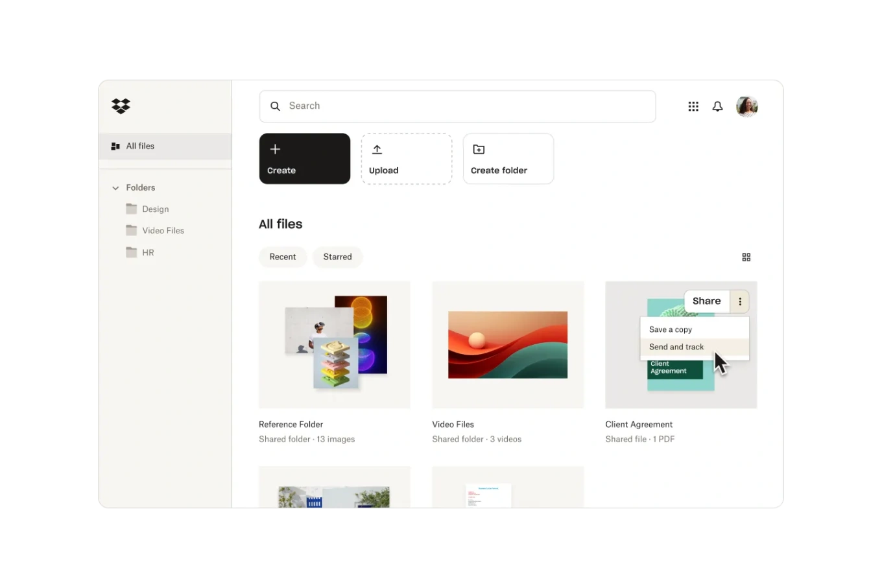The width and height of the screenshot is (882, 588).
Task: Switch to grid view layout
Action: click(746, 257)
